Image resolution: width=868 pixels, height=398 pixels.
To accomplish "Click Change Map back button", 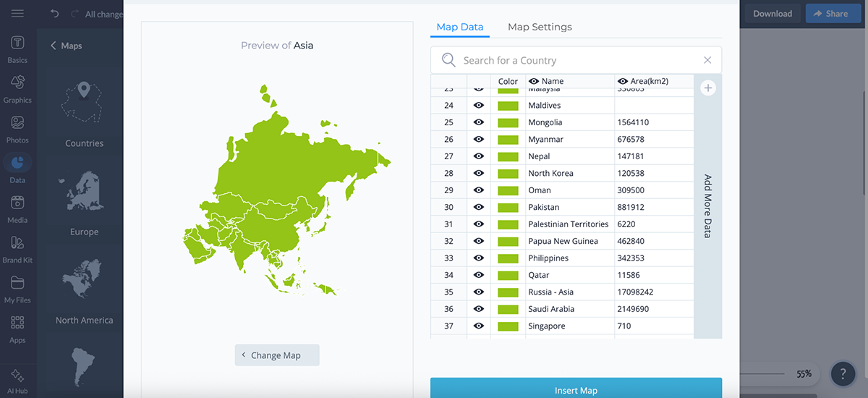I will pyautogui.click(x=277, y=355).
